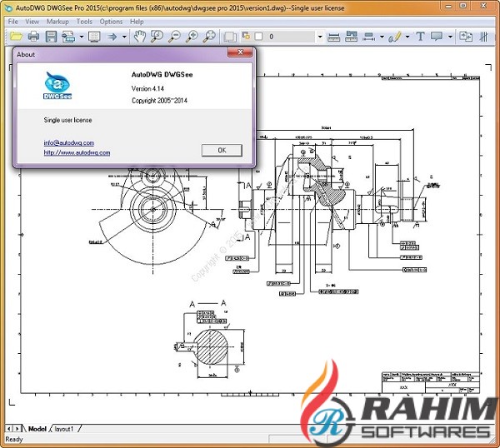Click the batch convert/export icon
Screen dimensions: 500x448
click(x=68, y=37)
